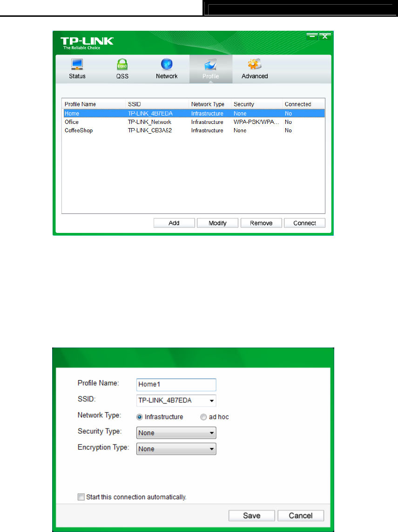Open the Network globe icon
The width and height of the screenshot is (398, 532).
167,64
